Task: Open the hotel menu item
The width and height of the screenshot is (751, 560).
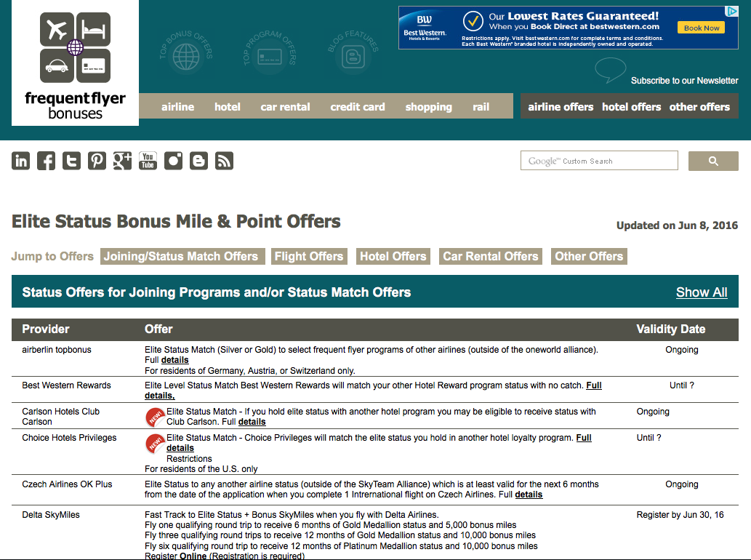Action: (228, 107)
